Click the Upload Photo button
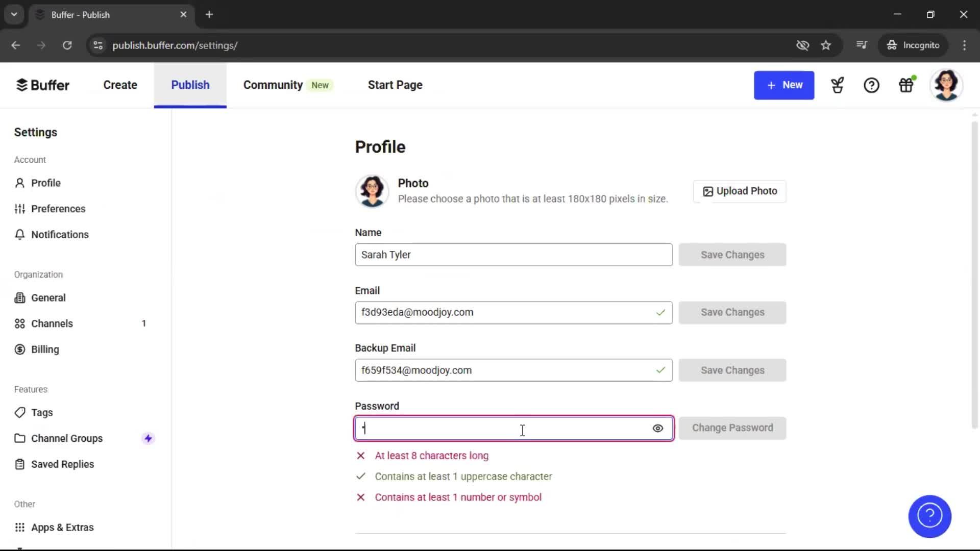Viewport: 980px width, 551px height. coord(740,191)
